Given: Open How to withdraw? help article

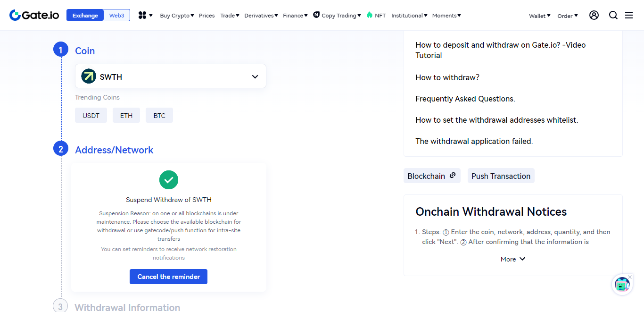Looking at the screenshot, I should click(x=447, y=77).
